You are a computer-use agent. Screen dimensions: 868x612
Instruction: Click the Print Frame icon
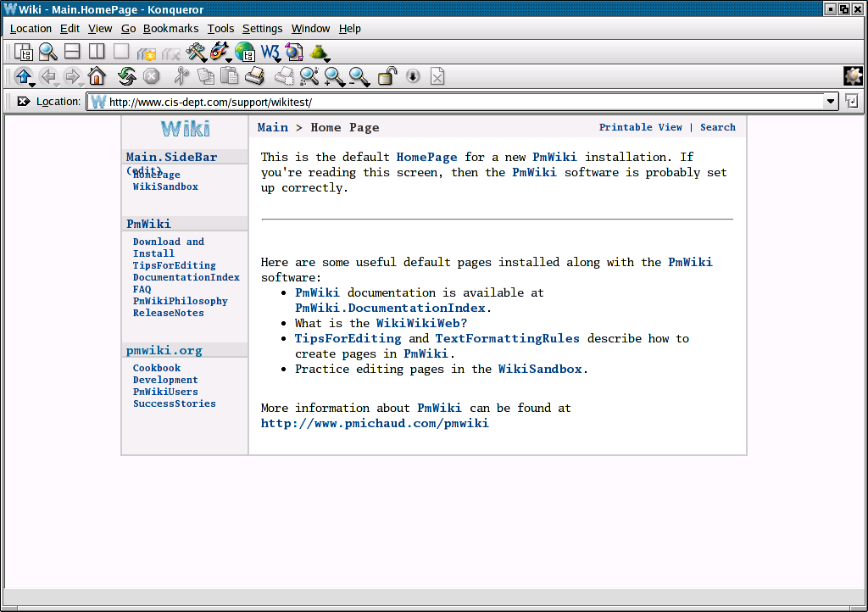tap(285, 75)
